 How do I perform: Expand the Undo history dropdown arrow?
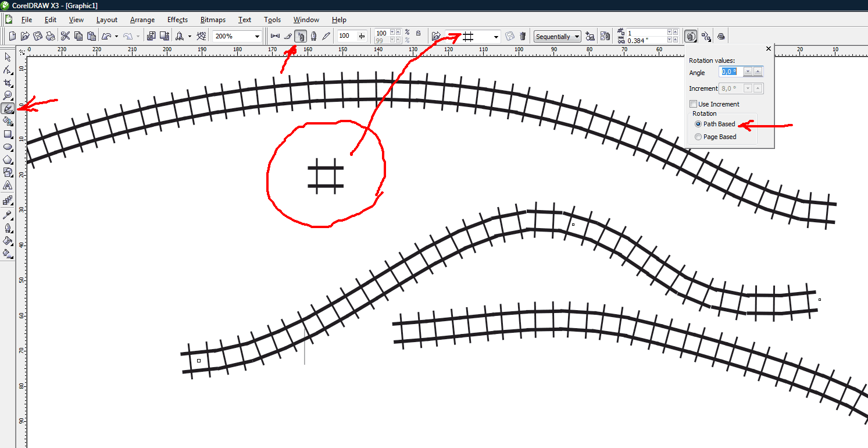116,36
